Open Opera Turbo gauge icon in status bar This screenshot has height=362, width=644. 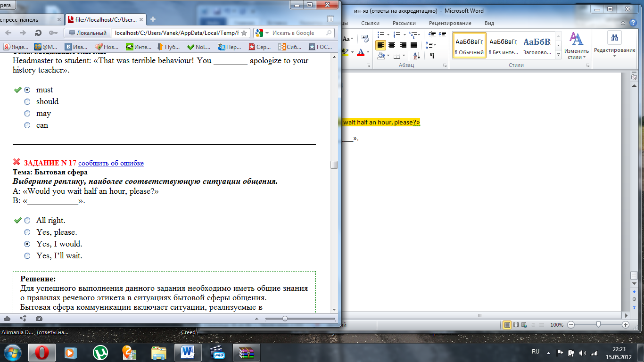[39, 319]
